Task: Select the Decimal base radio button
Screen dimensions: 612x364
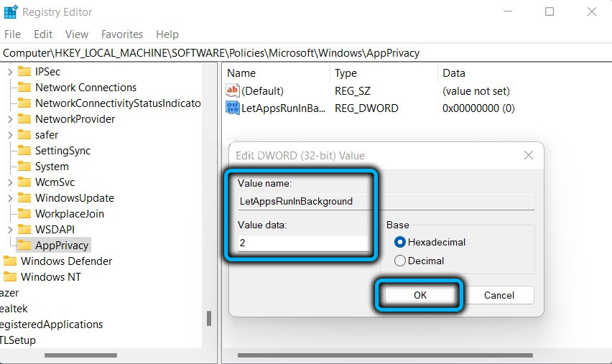Action: [400, 261]
